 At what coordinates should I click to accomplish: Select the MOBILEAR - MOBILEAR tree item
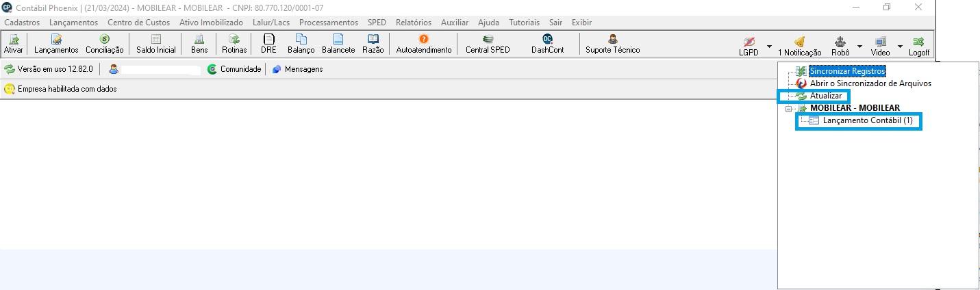coord(855,108)
